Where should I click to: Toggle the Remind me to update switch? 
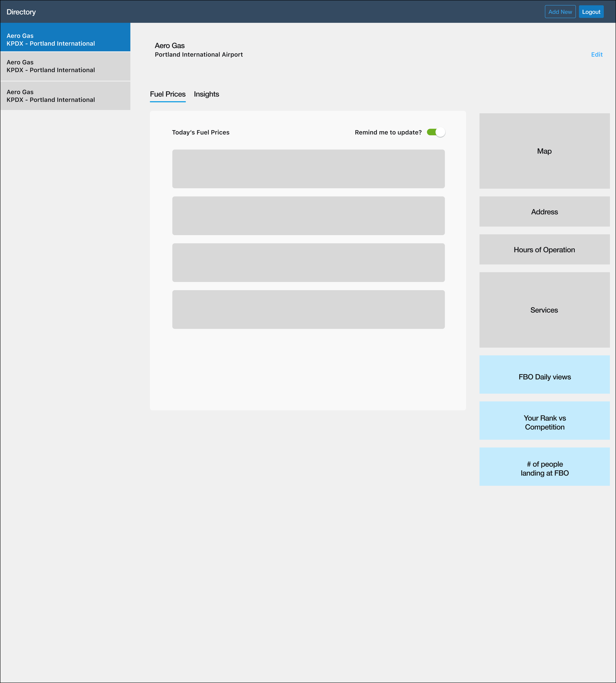pos(436,132)
